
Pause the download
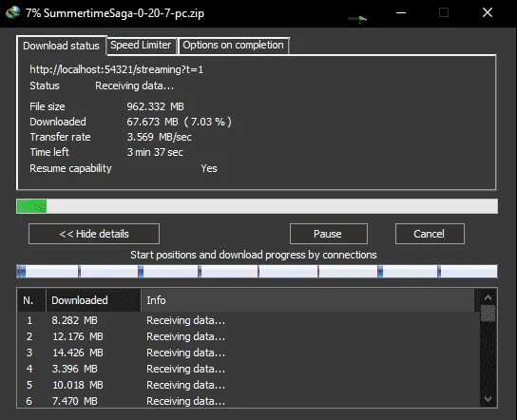tap(329, 234)
